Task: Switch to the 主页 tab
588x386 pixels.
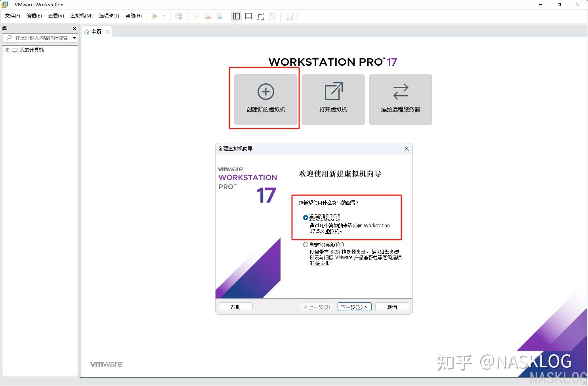Action: 95,31
